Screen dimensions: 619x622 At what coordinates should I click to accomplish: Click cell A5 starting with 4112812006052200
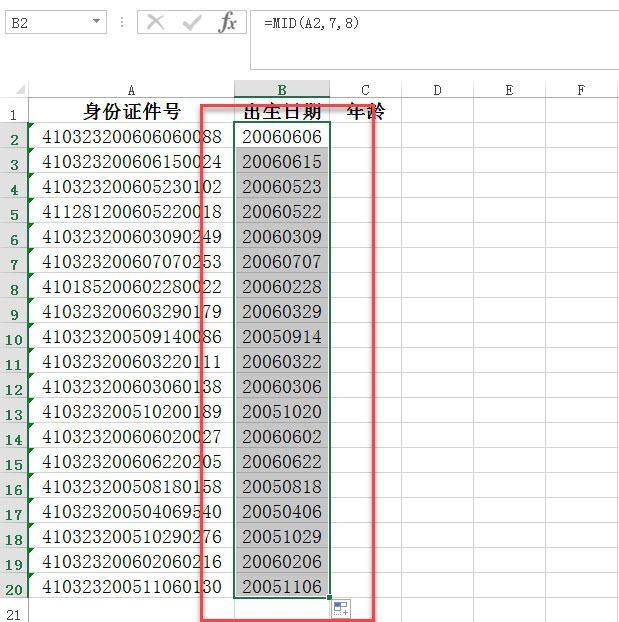click(x=131, y=211)
